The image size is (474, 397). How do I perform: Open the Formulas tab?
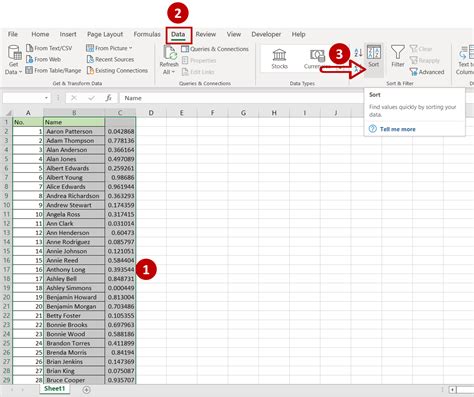[x=147, y=34]
